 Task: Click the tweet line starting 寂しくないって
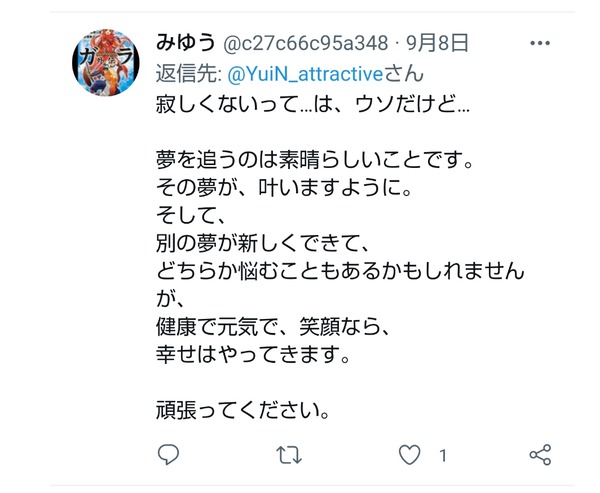(313, 104)
